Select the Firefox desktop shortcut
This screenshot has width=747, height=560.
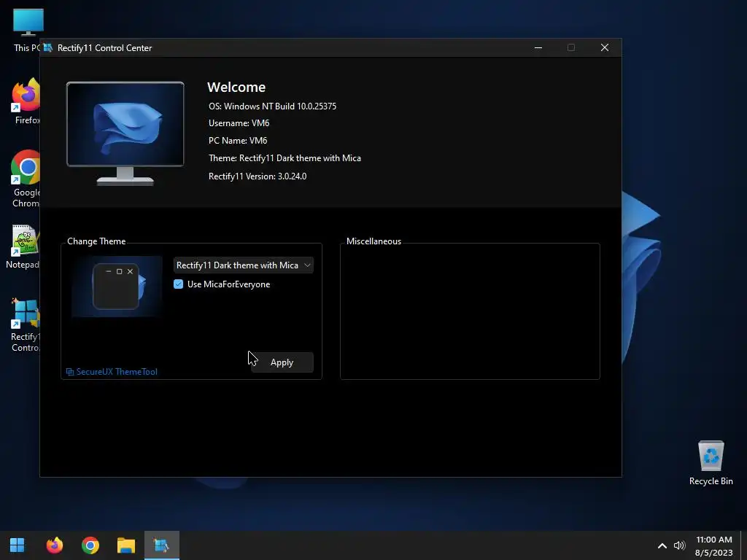[25, 101]
